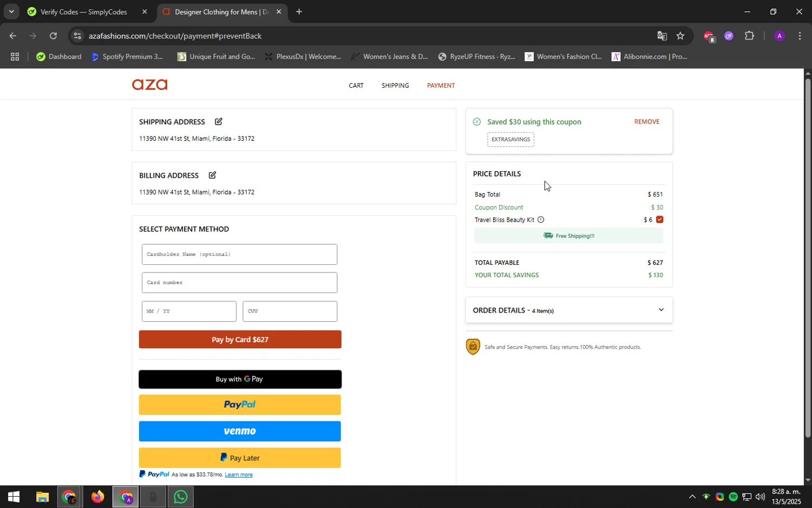View site information icon in address bar
Screen dimensions: 812x508
77,36
